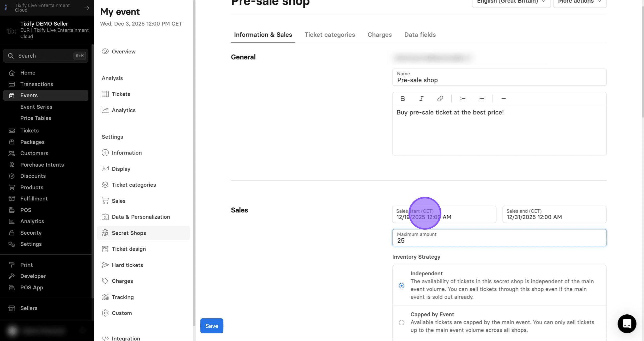Viewport: 644px width, 341px height.
Task: Click the Maximum amount field
Action: tap(499, 238)
